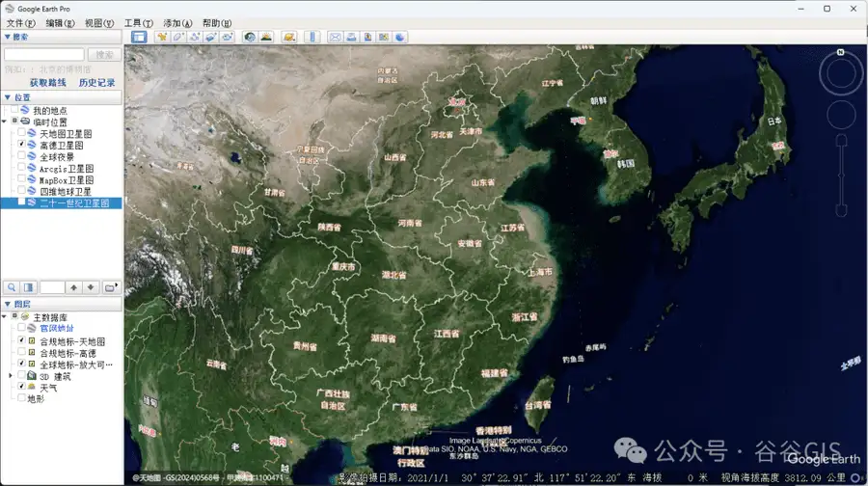Click the move down arrow button
868x486 pixels.
(91, 287)
